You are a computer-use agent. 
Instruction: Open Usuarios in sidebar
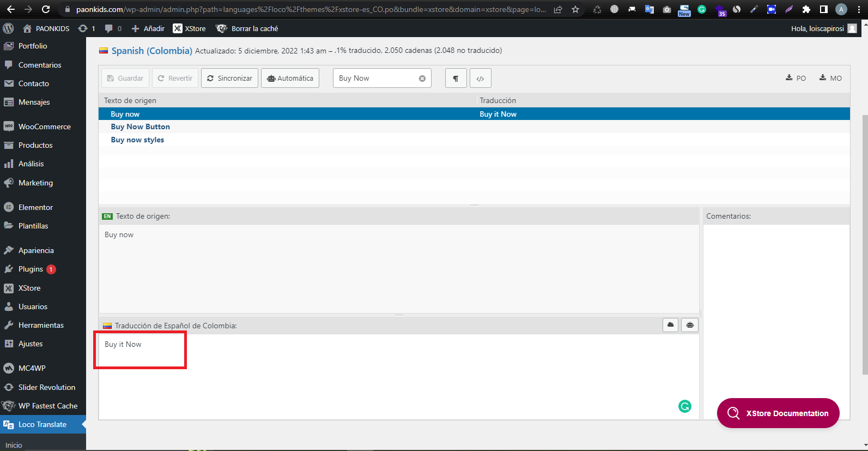point(43,306)
